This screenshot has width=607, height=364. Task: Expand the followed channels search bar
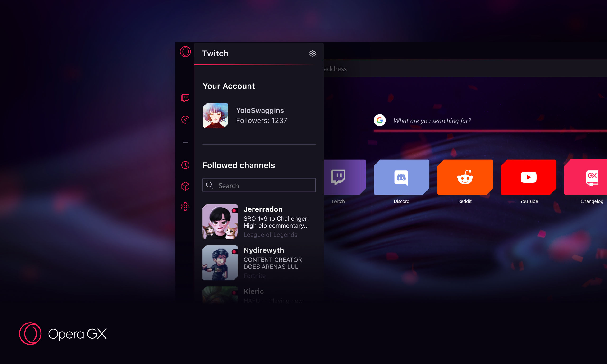pyautogui.click(x=259, y=185)
